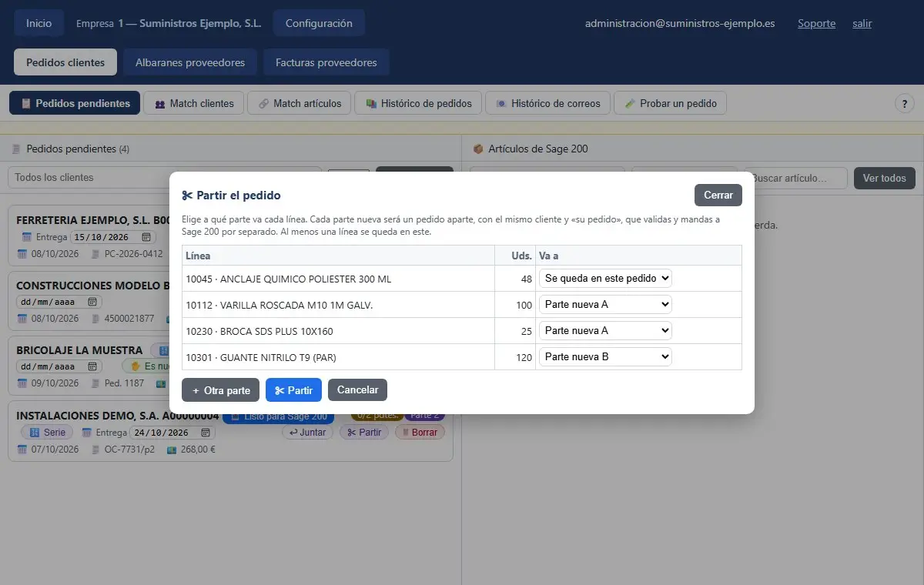Click the clipboard icon on Pedidos pendientes tab
Screen dimensions: 924x585
coord(26,104)
